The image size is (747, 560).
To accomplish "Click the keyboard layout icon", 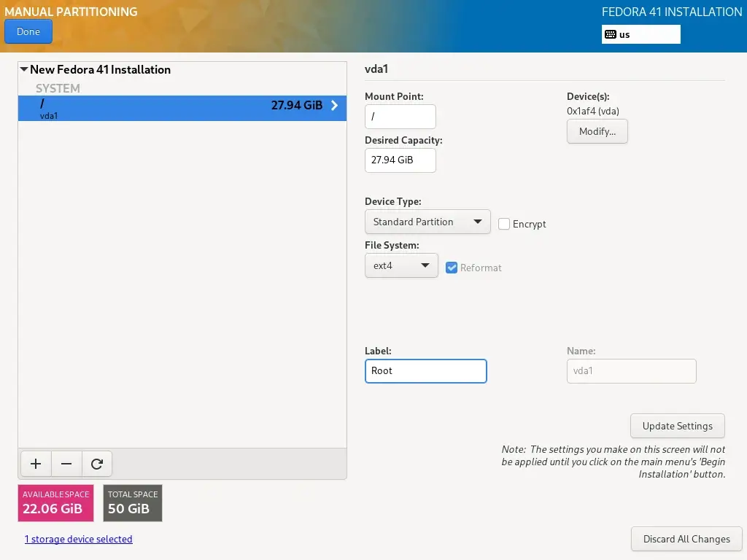I will (x=611, y=34).
